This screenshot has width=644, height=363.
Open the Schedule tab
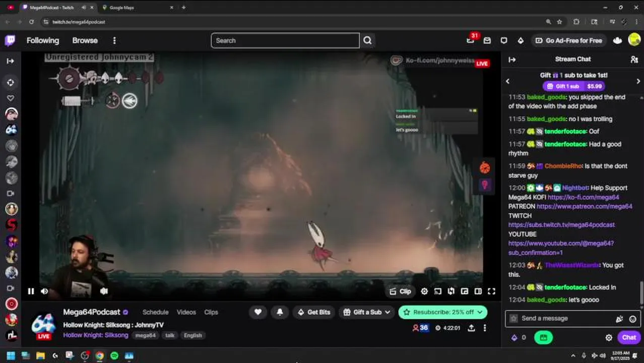click(x=155, y=312)
